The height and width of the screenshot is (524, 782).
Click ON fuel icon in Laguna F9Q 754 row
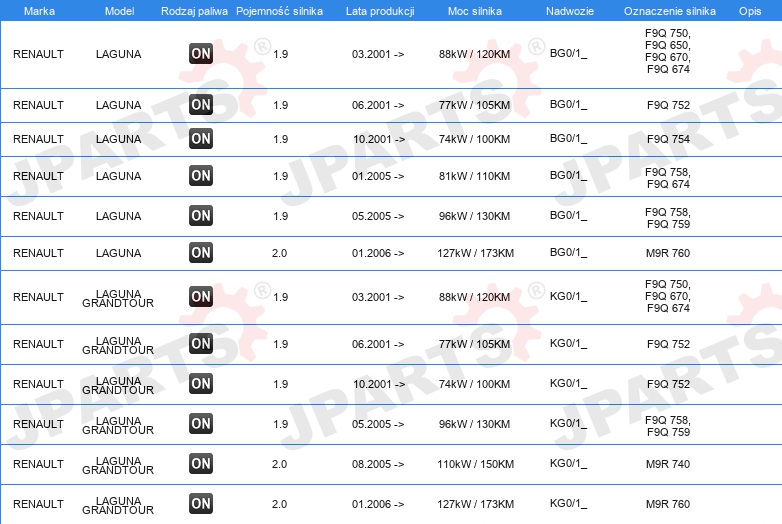pos(201,139)
